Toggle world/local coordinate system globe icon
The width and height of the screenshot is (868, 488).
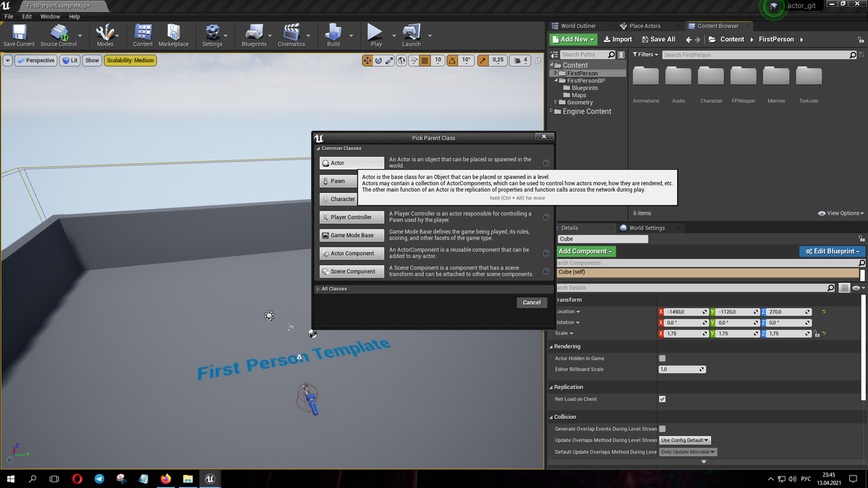[x=402, y=61]
